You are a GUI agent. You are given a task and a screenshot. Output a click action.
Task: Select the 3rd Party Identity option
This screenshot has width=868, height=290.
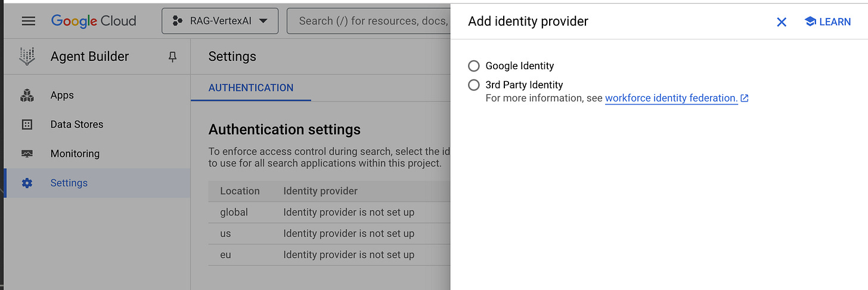(474, 85)
